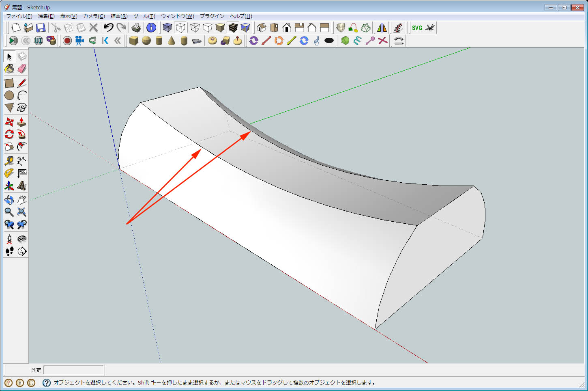Open the ヘルプ(H) menu
The width and height of the screenshot is (588, 391).
click(x=241, y=16)
